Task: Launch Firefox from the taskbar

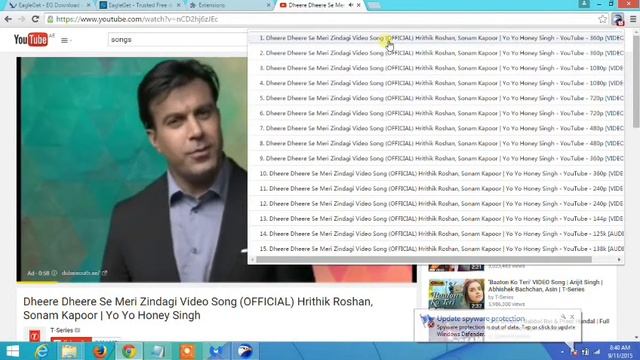Action: point(100,351)
